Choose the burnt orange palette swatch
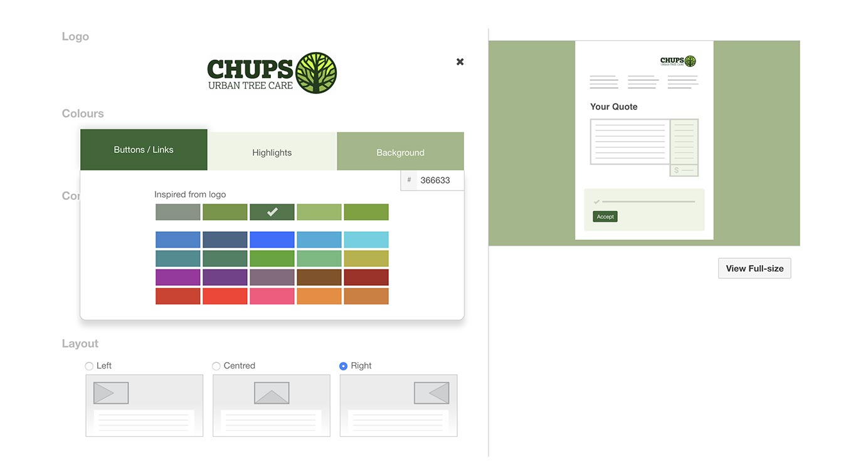The height and width of the screenshot is (470, 868). point(366,296)
